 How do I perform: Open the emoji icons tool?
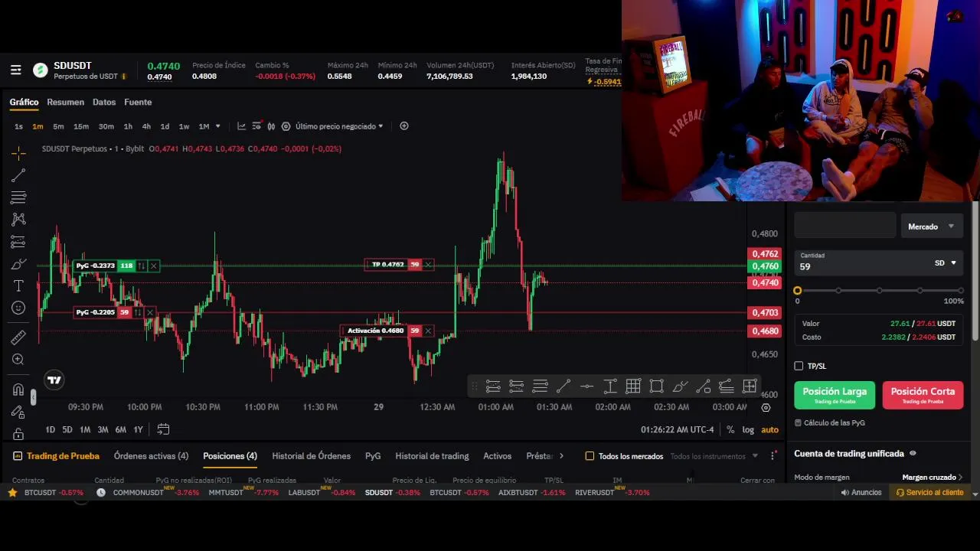(x=18, y=308)
